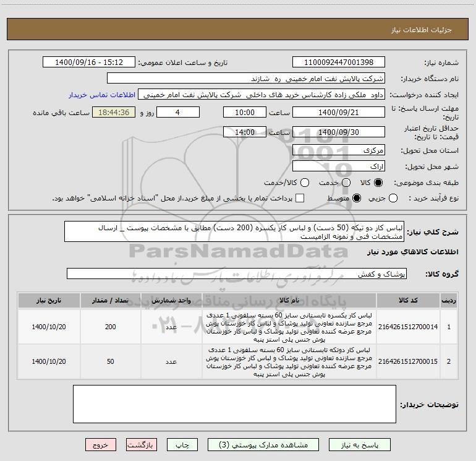Click the city field اراک
The image size is (476, 461).
(x=339, y=166)
